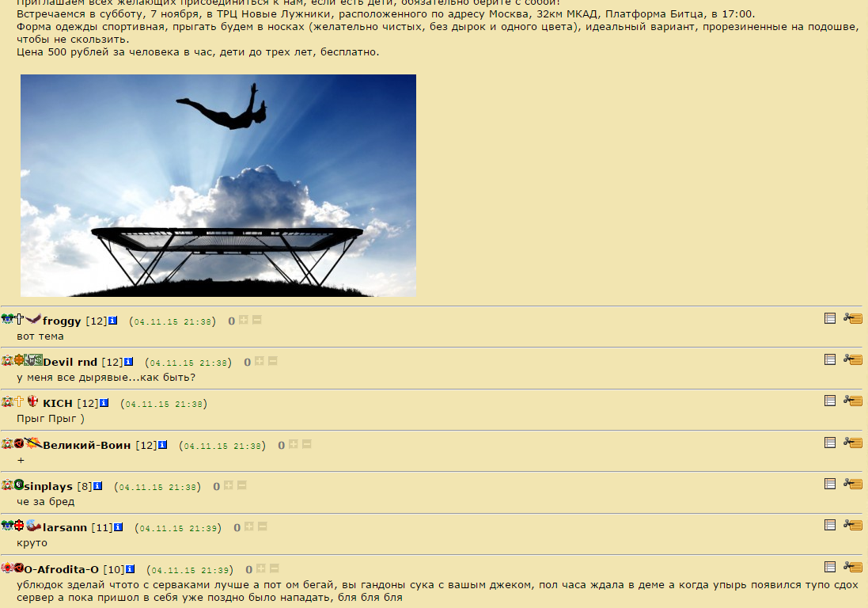Upvote larsann's comment with plus

click(x=249, y=526)
